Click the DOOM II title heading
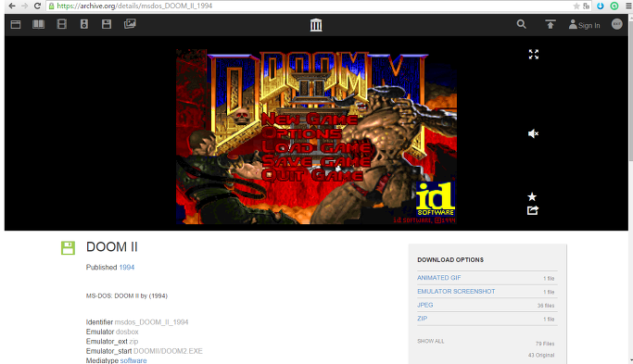Screen dimensions: 633x364 [x=112, y=247]
